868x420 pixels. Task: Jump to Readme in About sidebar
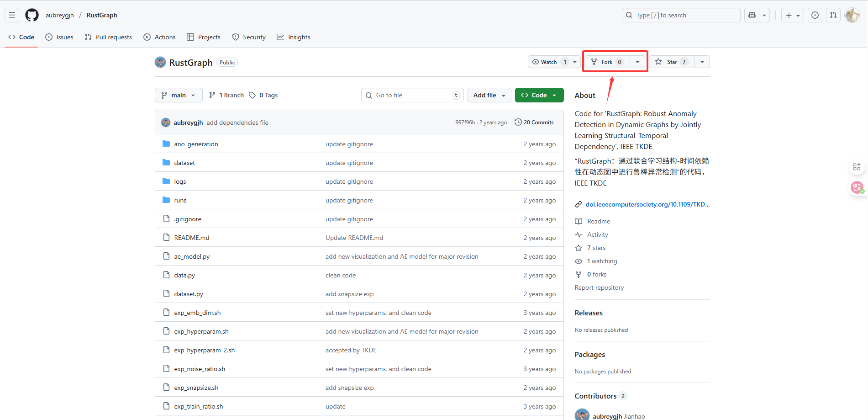click(598, 221)
